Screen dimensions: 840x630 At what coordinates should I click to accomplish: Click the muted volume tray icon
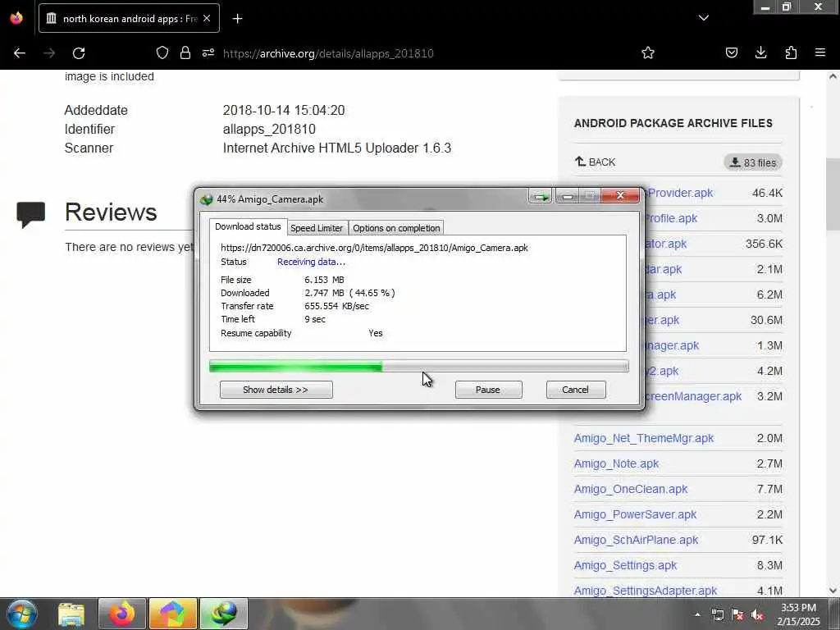pos(757,615)
